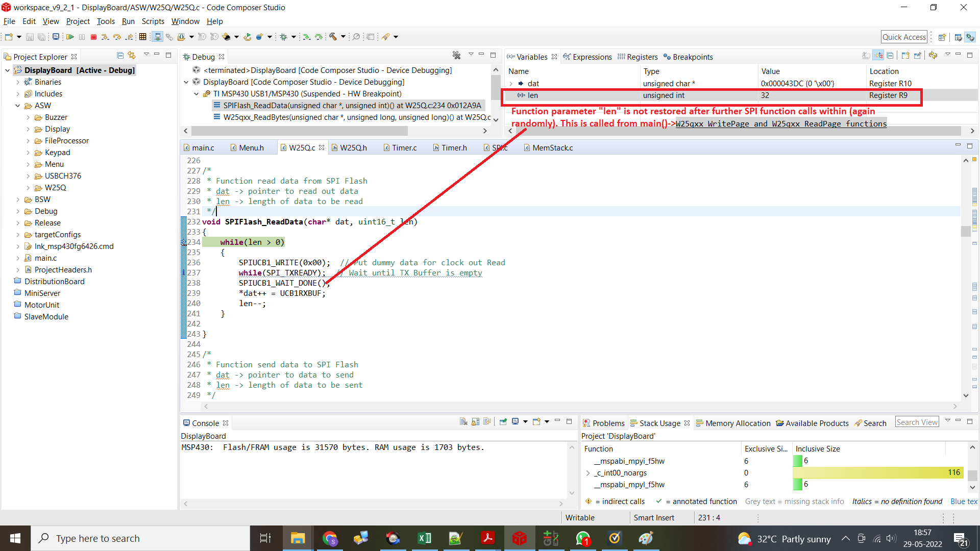Toggle Show Type Names in Variables view
The image size is (980, 551).
point(866,55)
